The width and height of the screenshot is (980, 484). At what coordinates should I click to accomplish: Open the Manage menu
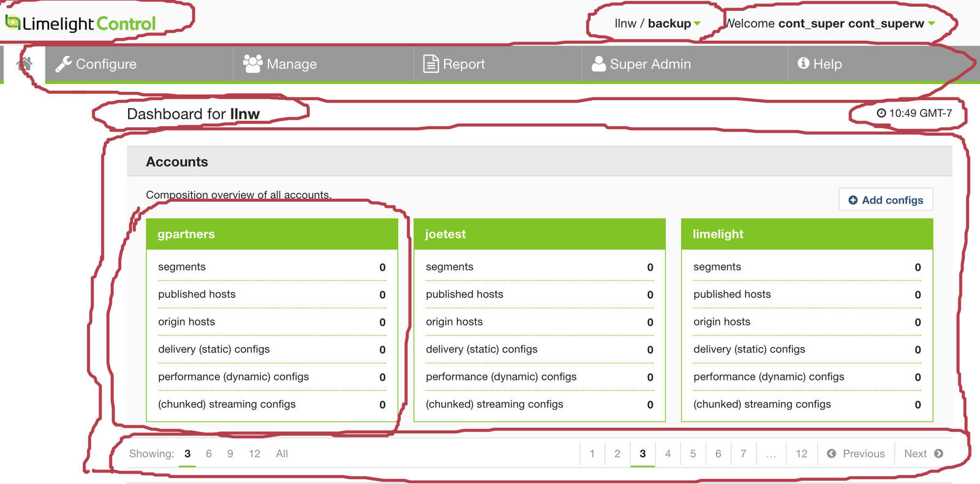[323, 64]
